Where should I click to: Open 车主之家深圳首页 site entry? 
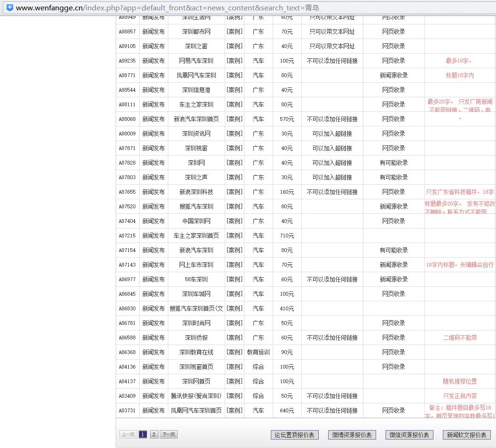[196, 236]
